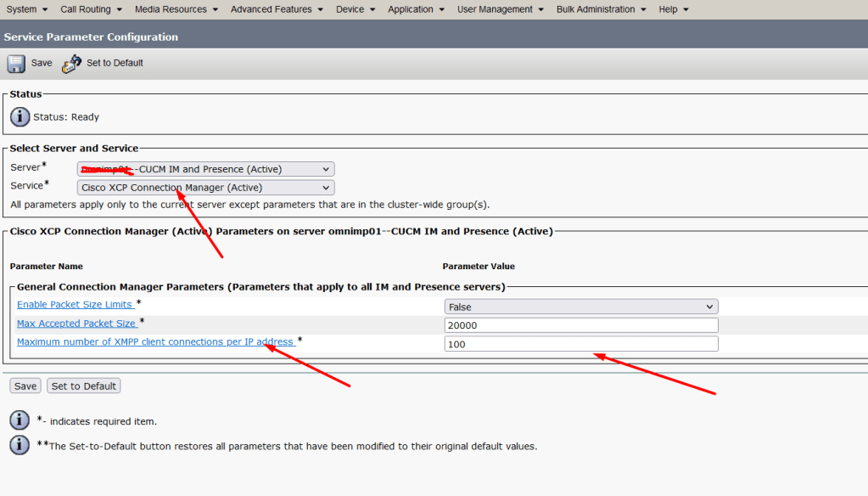Click info icon beside Set-to-Default note

tap(20, 445)
